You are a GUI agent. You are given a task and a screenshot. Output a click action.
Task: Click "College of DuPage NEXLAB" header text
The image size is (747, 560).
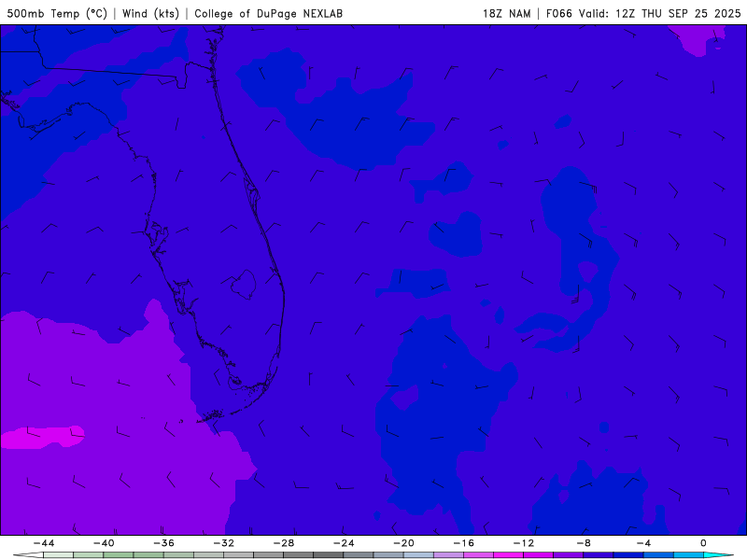point(268,13)
